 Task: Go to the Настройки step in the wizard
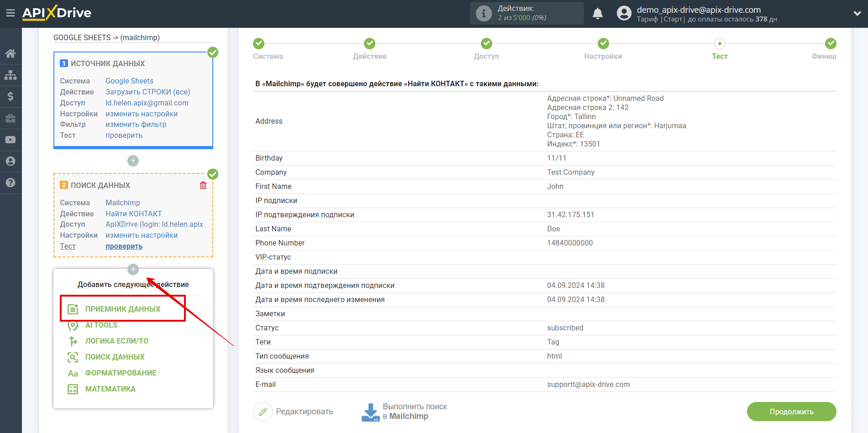[x=603, y=49]
